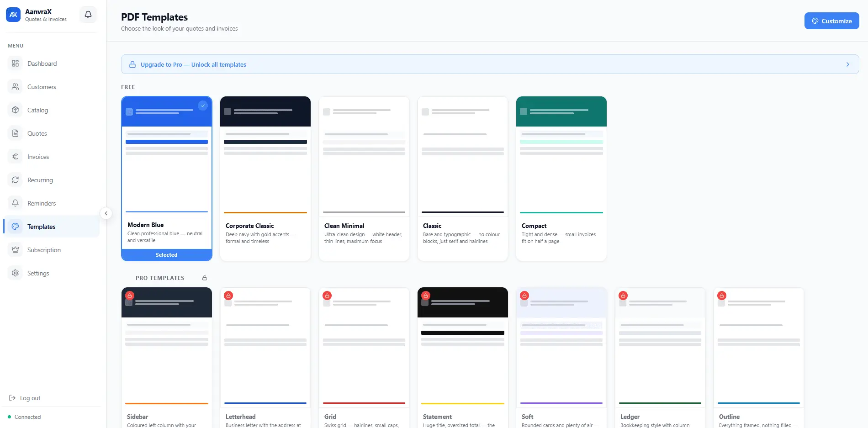Select the Compact template preview
This screenshot has height=428, width=868.
click(561, 157)
